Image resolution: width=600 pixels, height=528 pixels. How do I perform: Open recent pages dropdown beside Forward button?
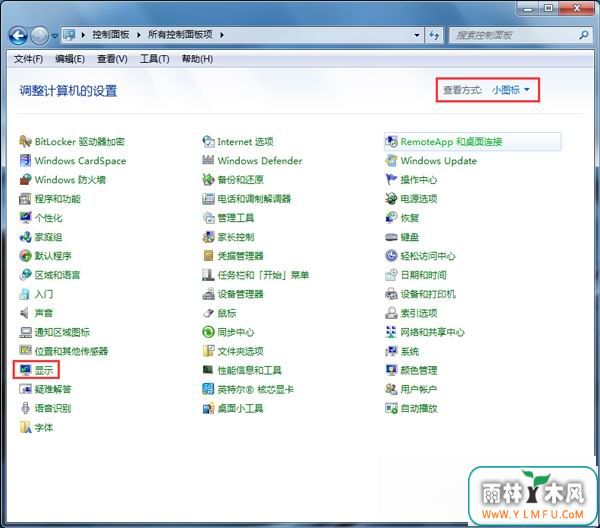(55, 36)
